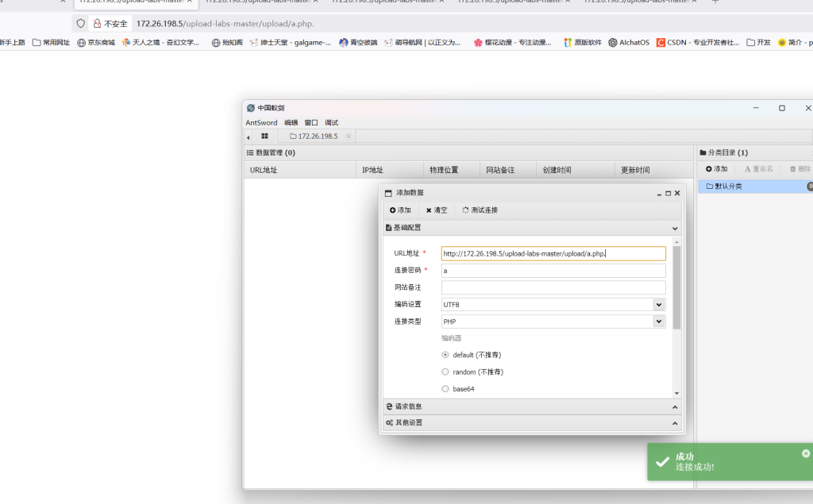Click 添加 in the 添加数据 dialog toolbar
This screenshot has width=813, height=504.
tap(400, 210)
